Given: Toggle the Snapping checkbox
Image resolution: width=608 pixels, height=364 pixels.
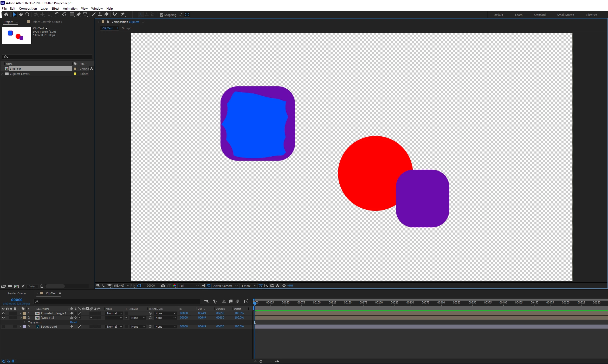Looking at the screenshot, I should pos(161,15).
